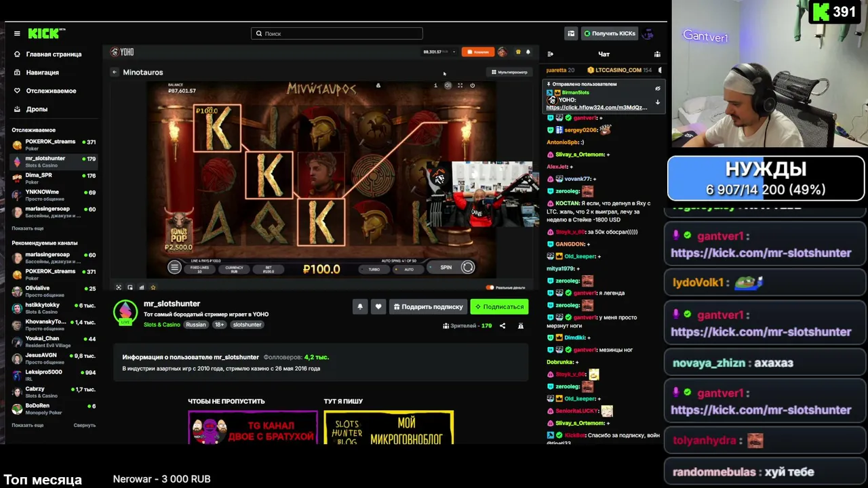868x488 pixels.
Task: Open the layout icon next to Получить KICKs
Action: click(x=571, y=33)
